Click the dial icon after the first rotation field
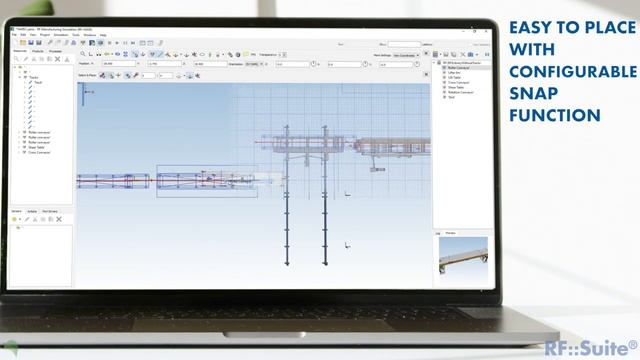Viewport: 640px width, 360px height. coord(313,64)
